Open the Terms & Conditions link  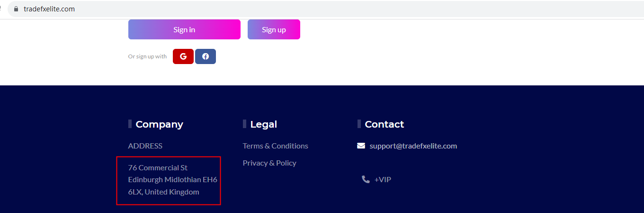pos(275,146)
